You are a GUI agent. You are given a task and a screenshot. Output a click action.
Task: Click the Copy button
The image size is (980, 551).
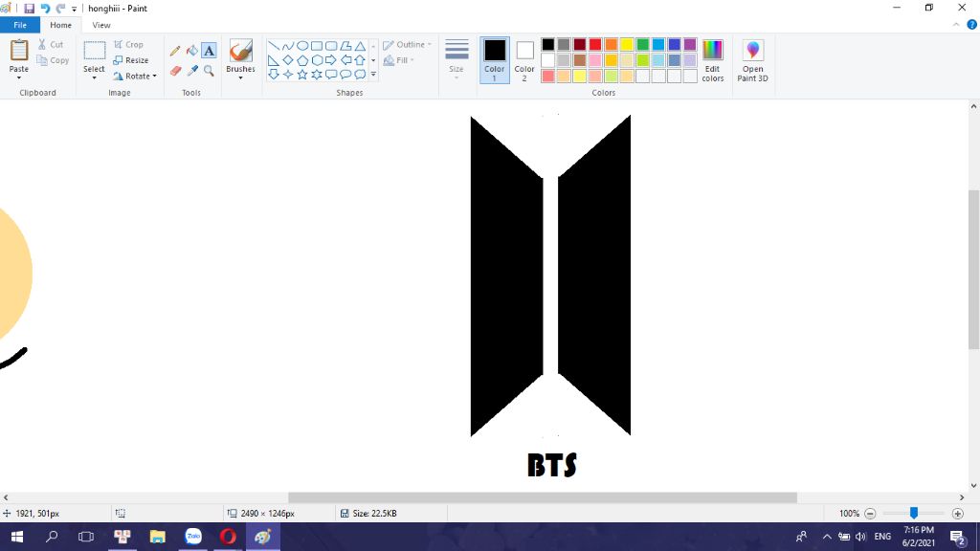(x=53, y=60)
